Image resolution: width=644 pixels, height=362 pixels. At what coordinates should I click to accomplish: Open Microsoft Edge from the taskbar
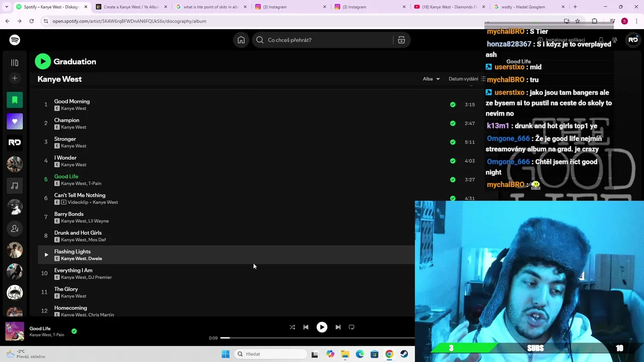[x=360, y=354]
